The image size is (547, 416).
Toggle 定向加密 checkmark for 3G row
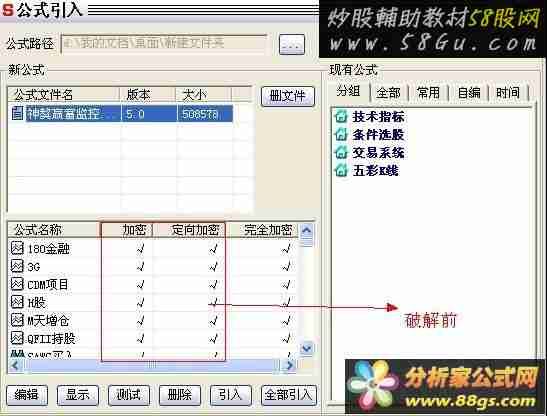(213, 267)
